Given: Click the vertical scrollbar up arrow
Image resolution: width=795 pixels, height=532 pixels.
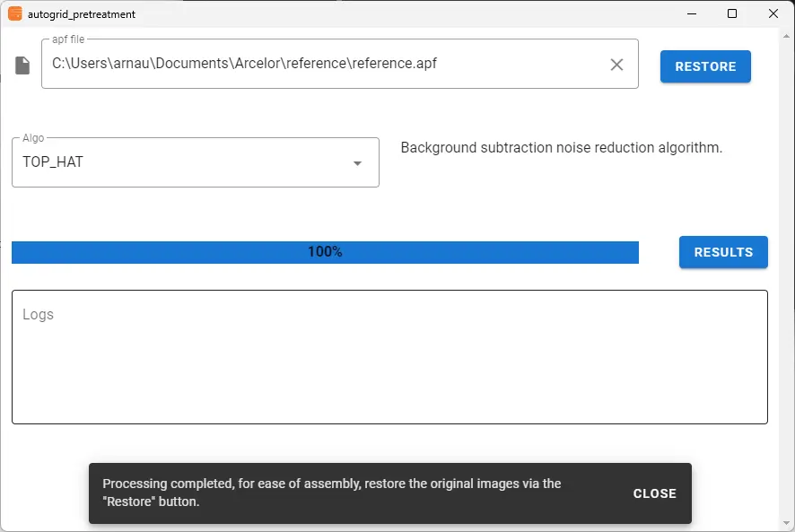Looking at the screenshot, I should [786, 36].
